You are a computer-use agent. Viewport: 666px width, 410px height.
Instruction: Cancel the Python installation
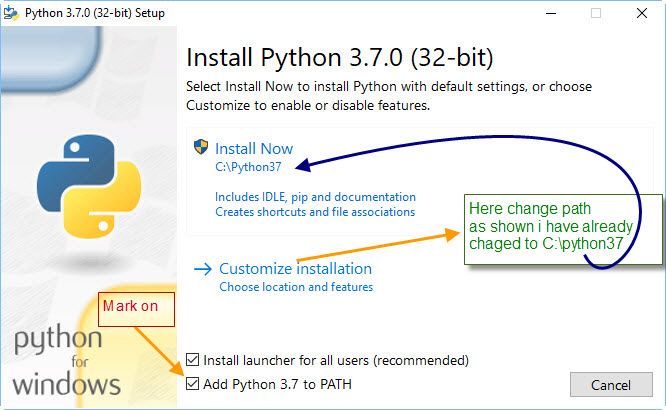click(x=611, y=385)
